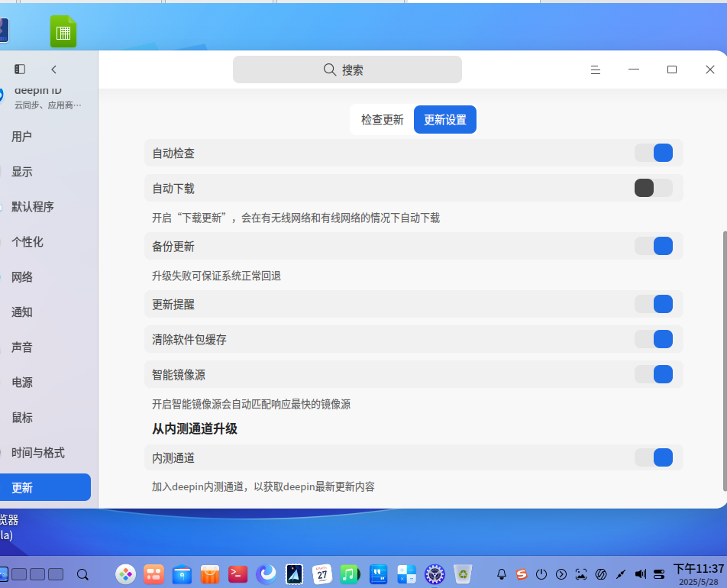This screenshot has height=588, width=727.
Task: Turn off the 备份更新 switch
Action: pyautogui.click(x=654, y=246)
